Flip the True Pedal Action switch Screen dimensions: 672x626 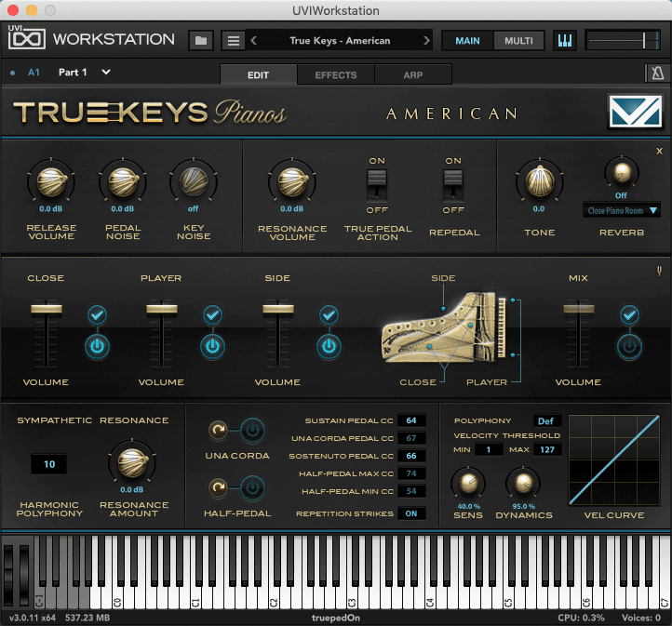[x=377, y=187]
